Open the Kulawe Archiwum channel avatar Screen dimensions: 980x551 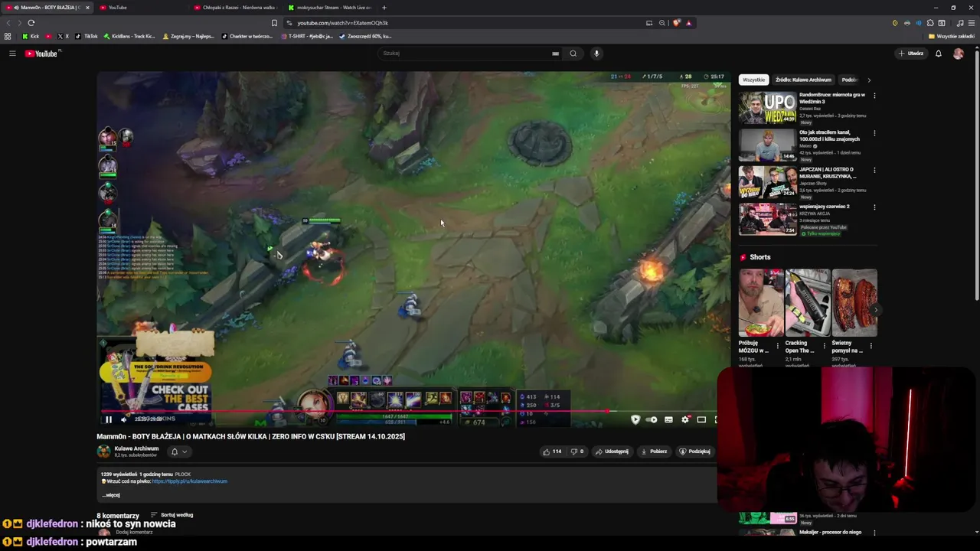pyautogui.click(x=103, y=452)
